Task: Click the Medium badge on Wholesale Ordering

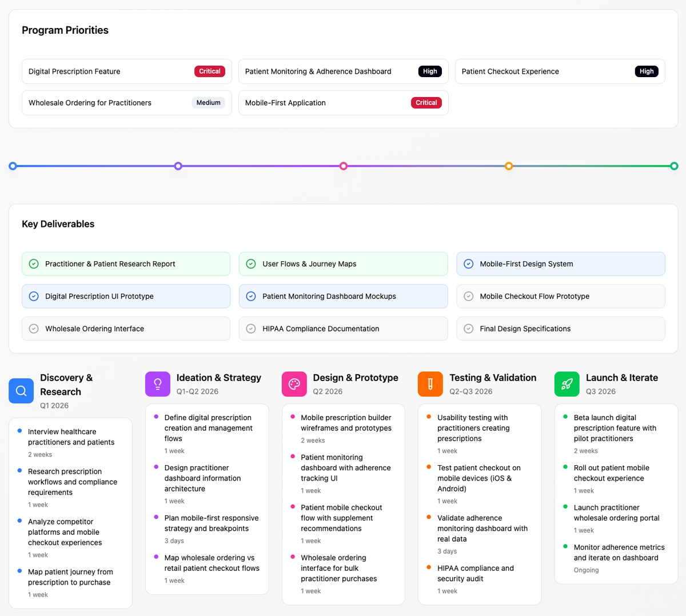Action: pyautogui.click(x=208, y=103)
